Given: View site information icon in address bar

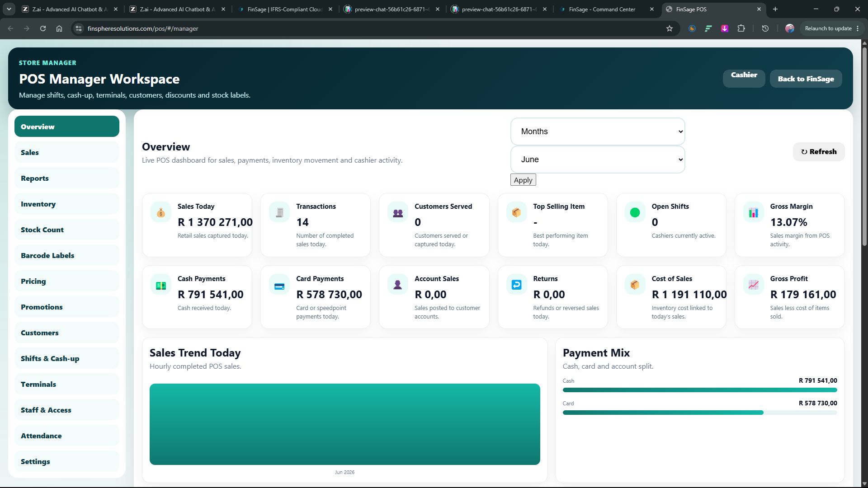Looking at the screenshot, I should (x=79, y=28).
